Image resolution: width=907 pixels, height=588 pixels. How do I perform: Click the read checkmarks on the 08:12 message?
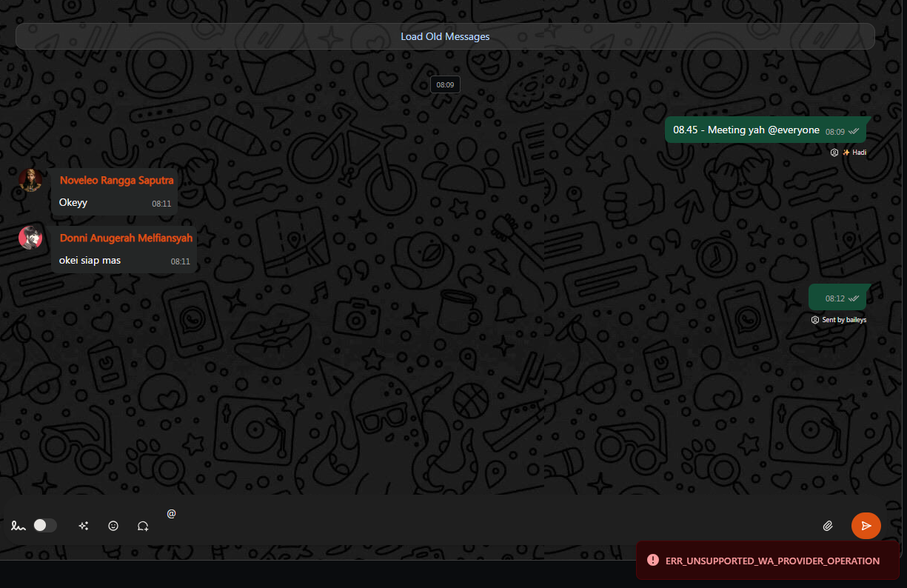pyautogui.click(x=854, y=298)
